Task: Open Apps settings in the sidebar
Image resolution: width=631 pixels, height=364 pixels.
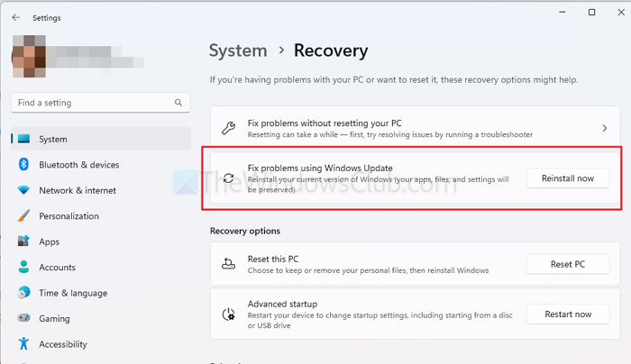Action: click(50, 241)
